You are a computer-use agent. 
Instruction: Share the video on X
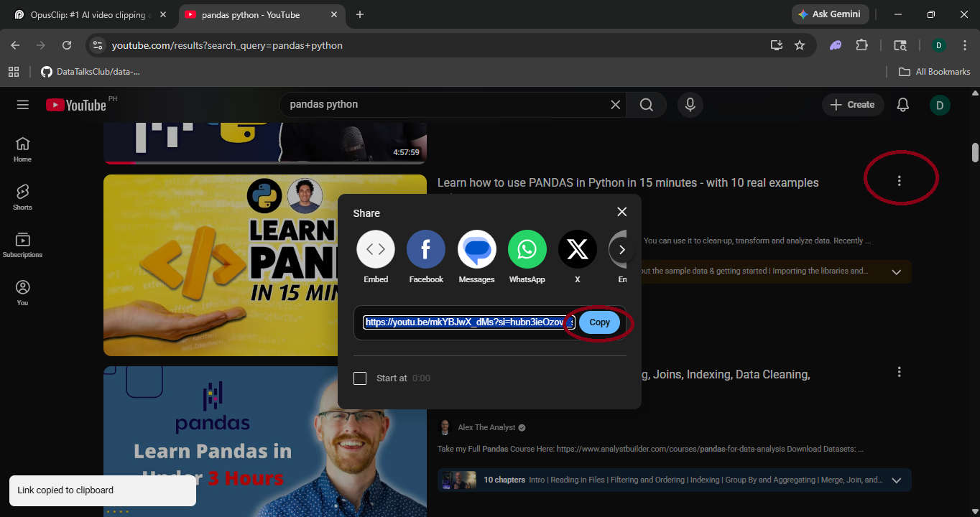pos(578,256)
